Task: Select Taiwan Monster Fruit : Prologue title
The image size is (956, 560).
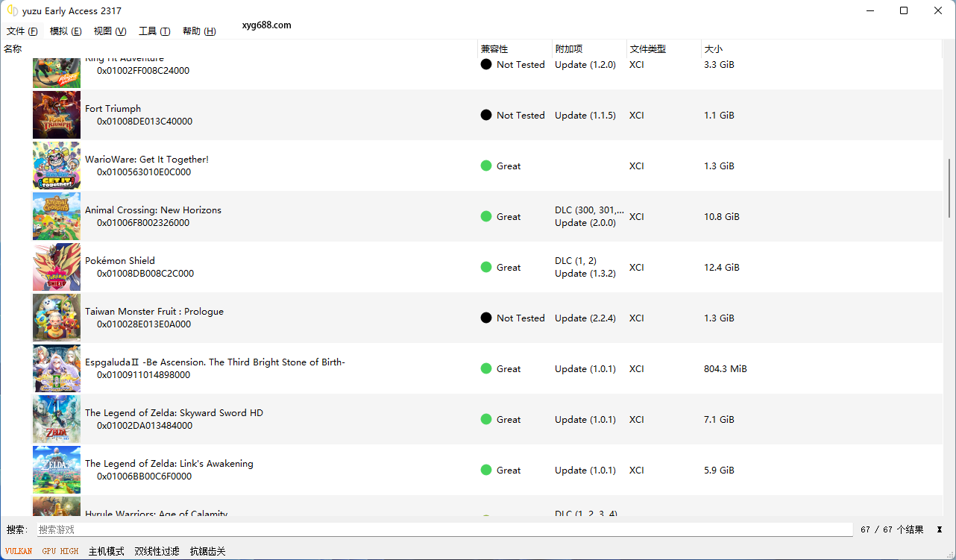Action: [x=154, y=312]
